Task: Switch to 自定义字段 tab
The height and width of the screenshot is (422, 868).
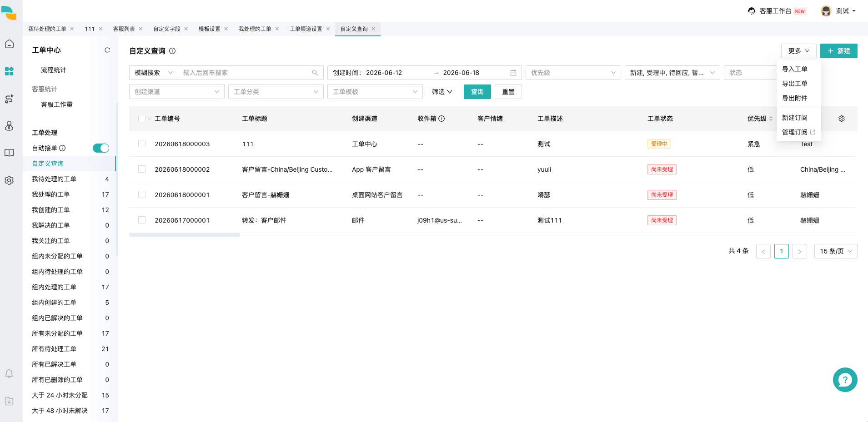Action: tap(167, 29)
